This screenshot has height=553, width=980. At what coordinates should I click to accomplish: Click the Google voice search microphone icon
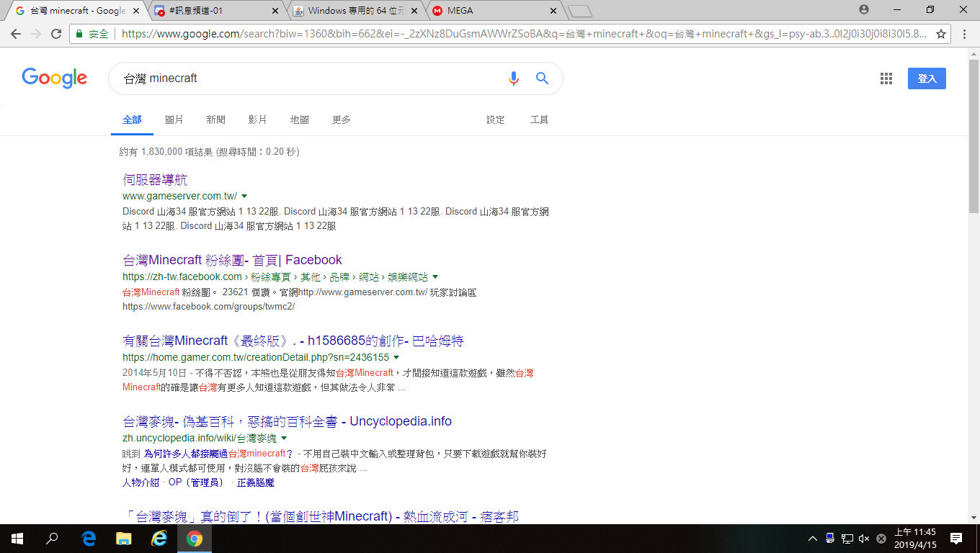click(513, 78)
